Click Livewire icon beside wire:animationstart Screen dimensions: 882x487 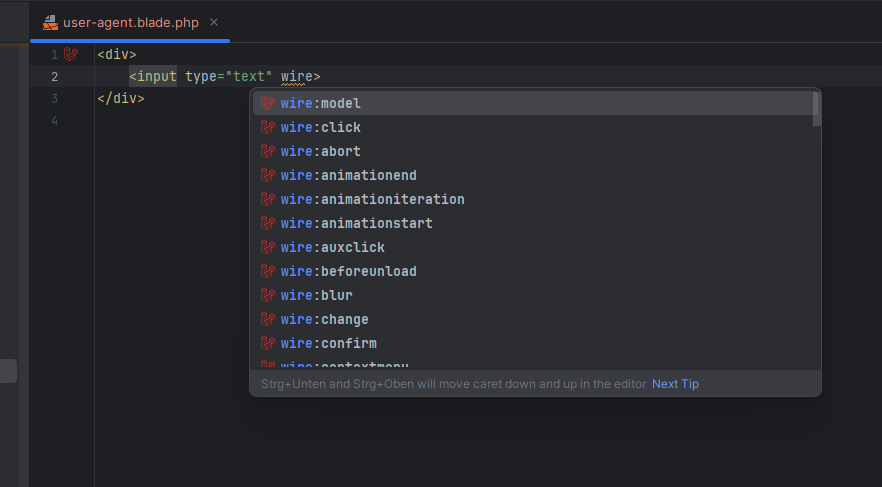[268, 223]
